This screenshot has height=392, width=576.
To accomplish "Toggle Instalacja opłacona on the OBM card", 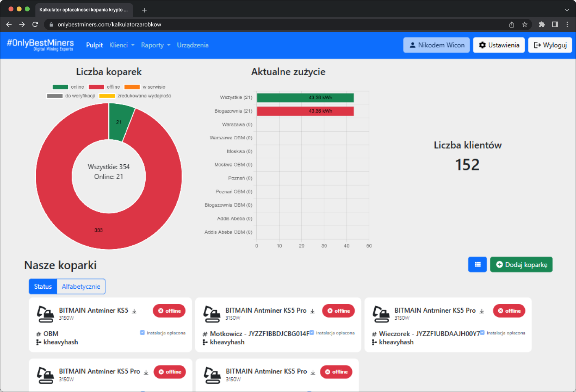I will (x=142, y=332).
